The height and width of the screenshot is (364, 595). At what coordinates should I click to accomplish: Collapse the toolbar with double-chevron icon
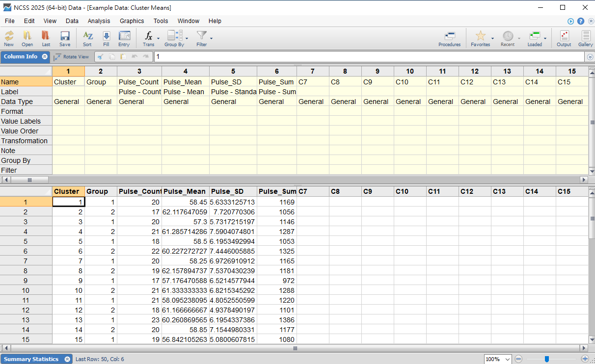point(591,21)
